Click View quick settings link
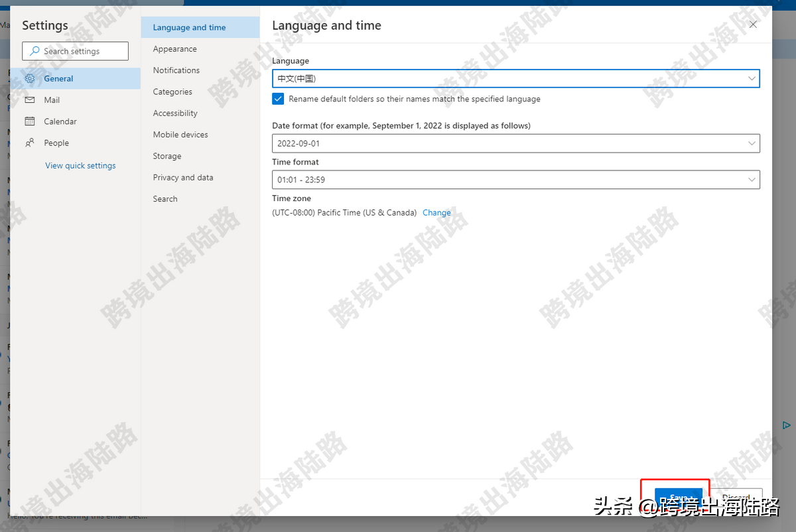The width and height of the screenshot is (796, 532). (x=80, y=166)
